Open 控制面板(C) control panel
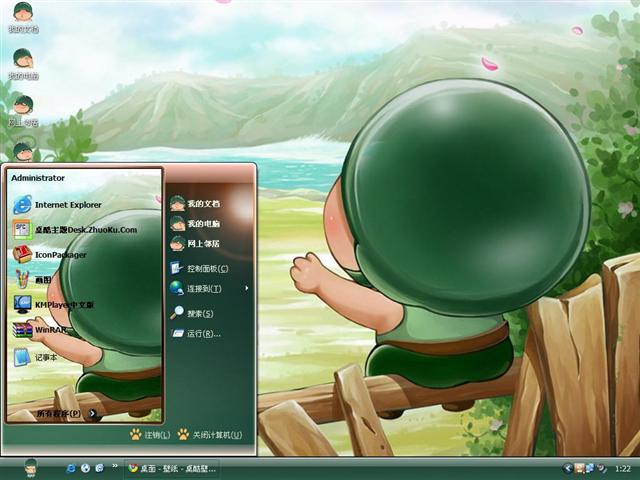Viewport: 640px width, 480px height. [x=199, y=269]
